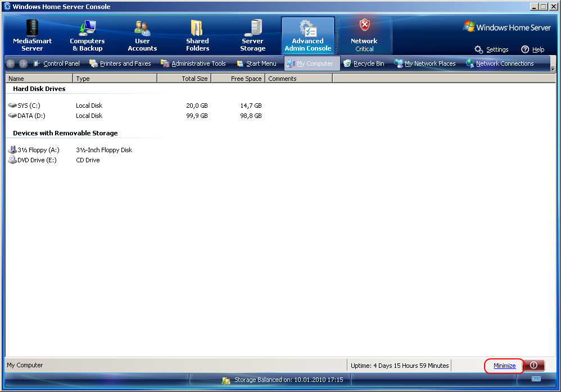
Task: Open the Administrative Tools toolbar link
Action: point(198,63)
